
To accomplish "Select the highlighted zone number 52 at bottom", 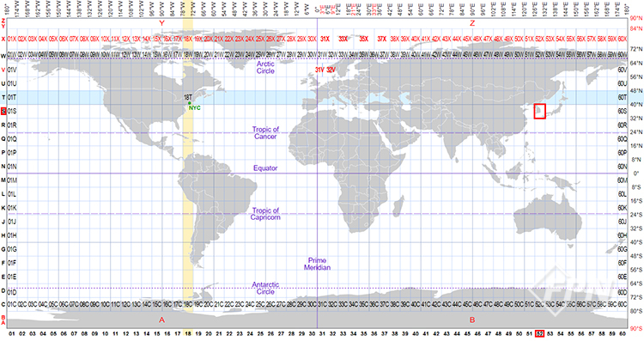I will (540, 334).
